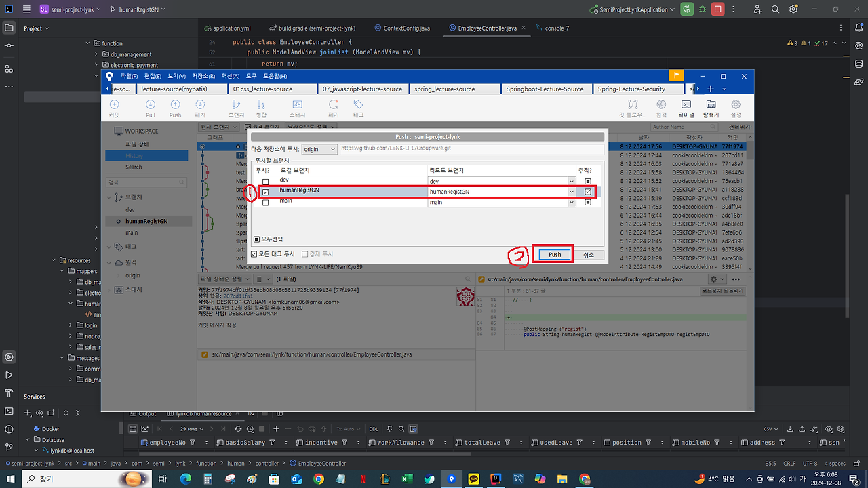Open IntelliJ IDE settings gear icon
This screenshot has height=488, width=868.
point(793,9)
